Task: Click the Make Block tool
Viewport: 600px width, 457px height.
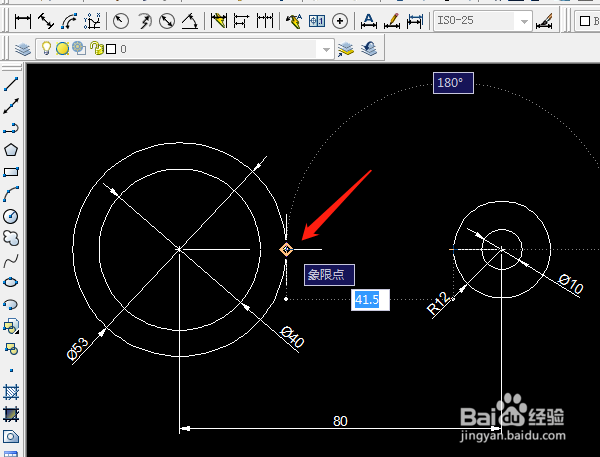Action: point(11,348)
